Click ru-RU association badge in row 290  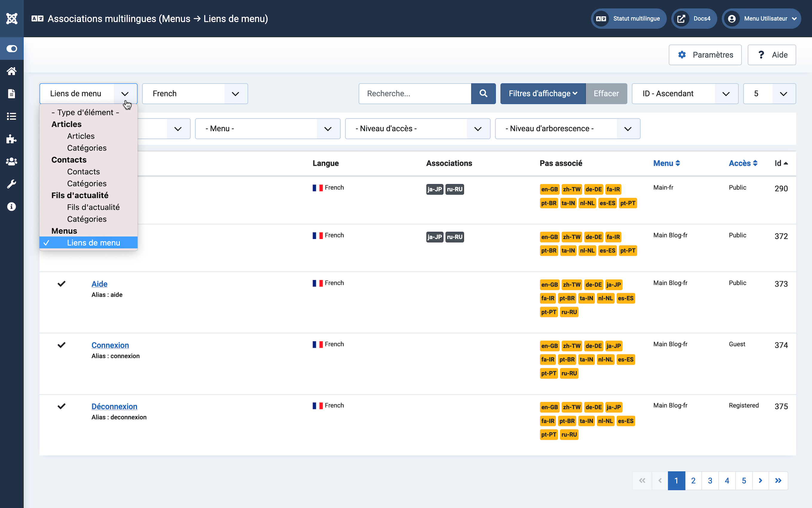455,189
